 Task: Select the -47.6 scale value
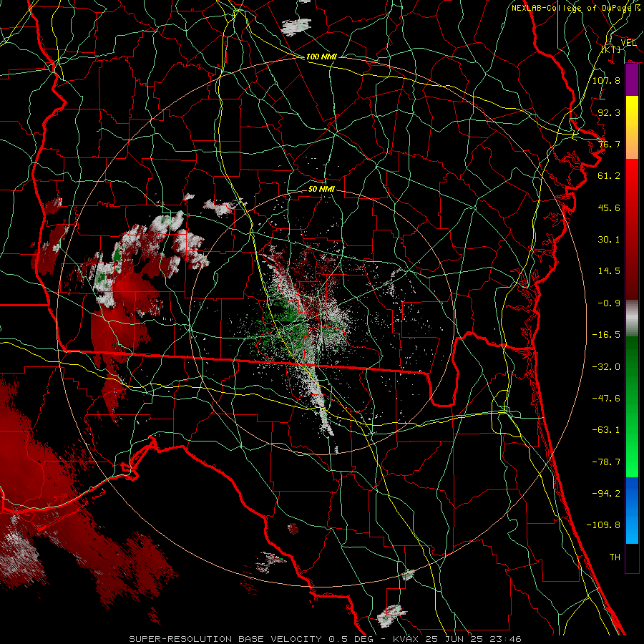tap(606, 399)
